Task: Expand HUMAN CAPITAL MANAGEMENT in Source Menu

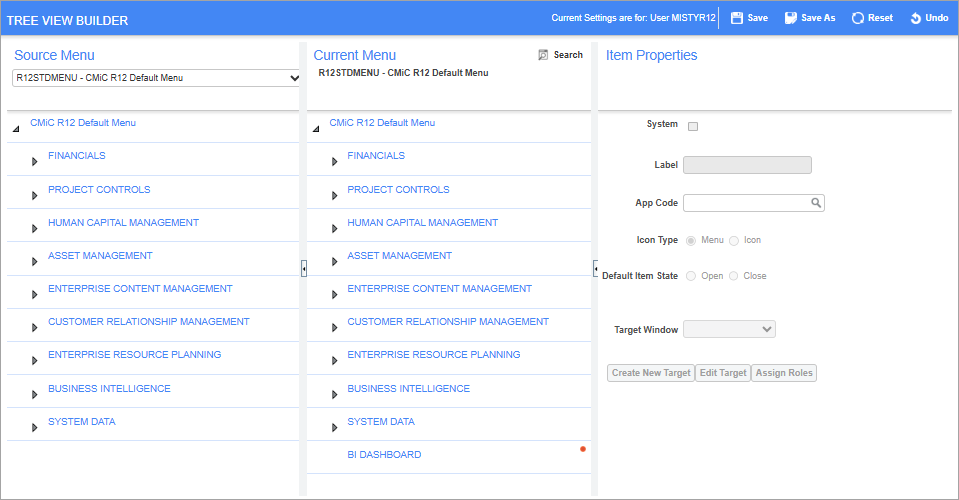Action: click(x=34, y=229)
